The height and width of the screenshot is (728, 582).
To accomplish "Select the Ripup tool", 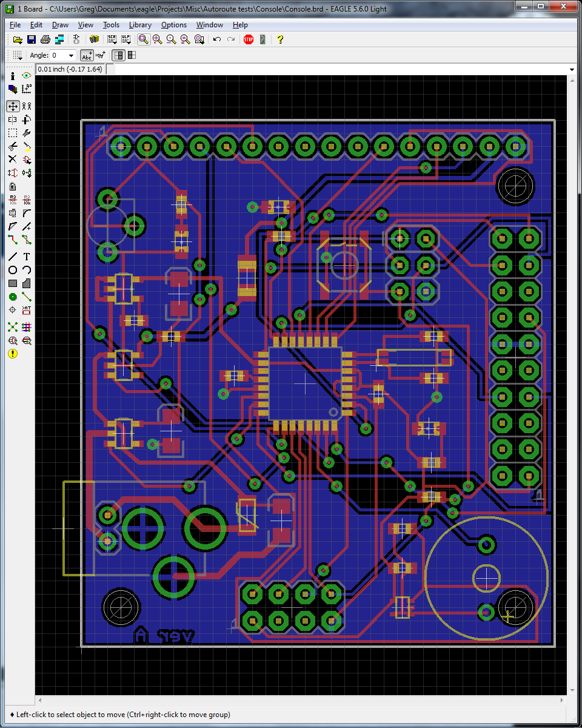I will coord(26,240).
